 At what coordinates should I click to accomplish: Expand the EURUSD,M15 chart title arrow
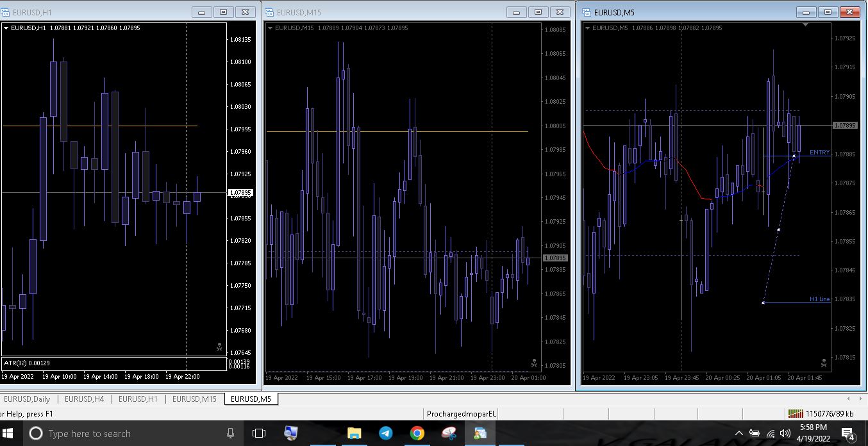270,28
